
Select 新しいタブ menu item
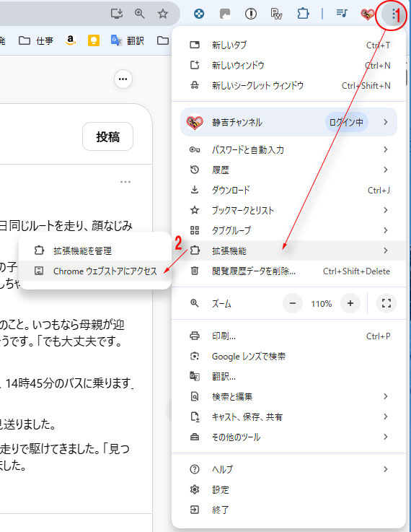288,45
